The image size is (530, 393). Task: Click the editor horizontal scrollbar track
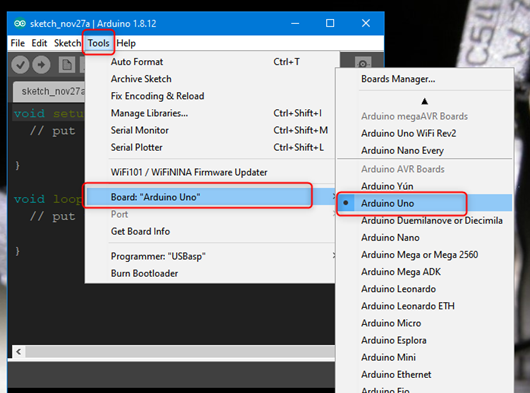[x=180, y=351]
